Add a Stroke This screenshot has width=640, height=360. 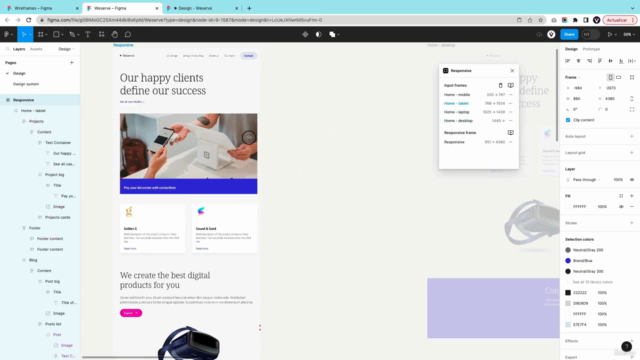point(631,223)
